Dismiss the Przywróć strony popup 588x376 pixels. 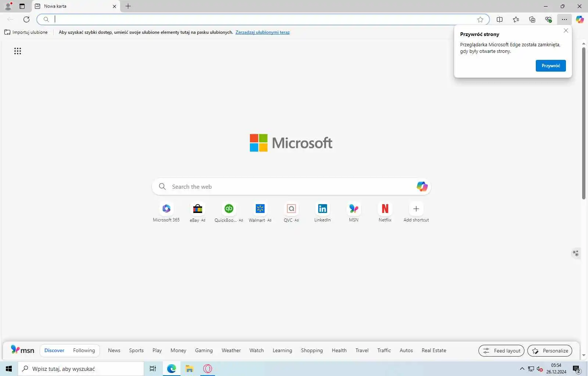(566, 31)
